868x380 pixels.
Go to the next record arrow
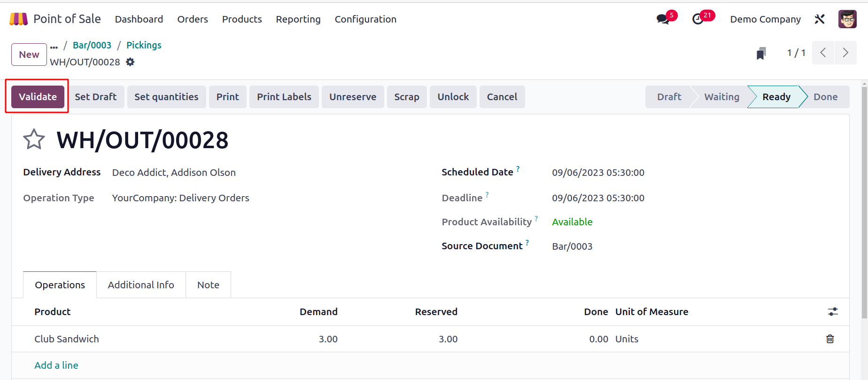[845, 53]
